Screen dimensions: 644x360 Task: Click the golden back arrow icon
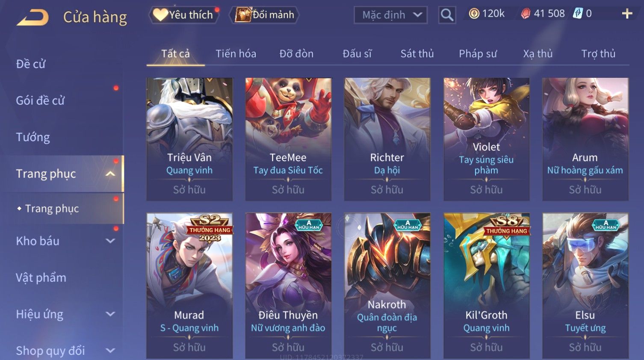click(32, 17)
